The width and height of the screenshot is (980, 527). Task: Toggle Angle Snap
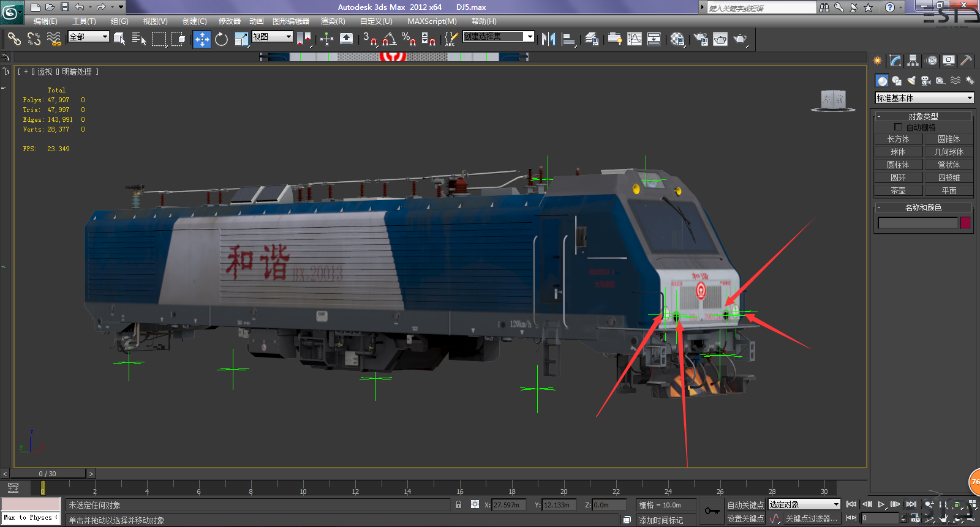(x=389, y=39)
